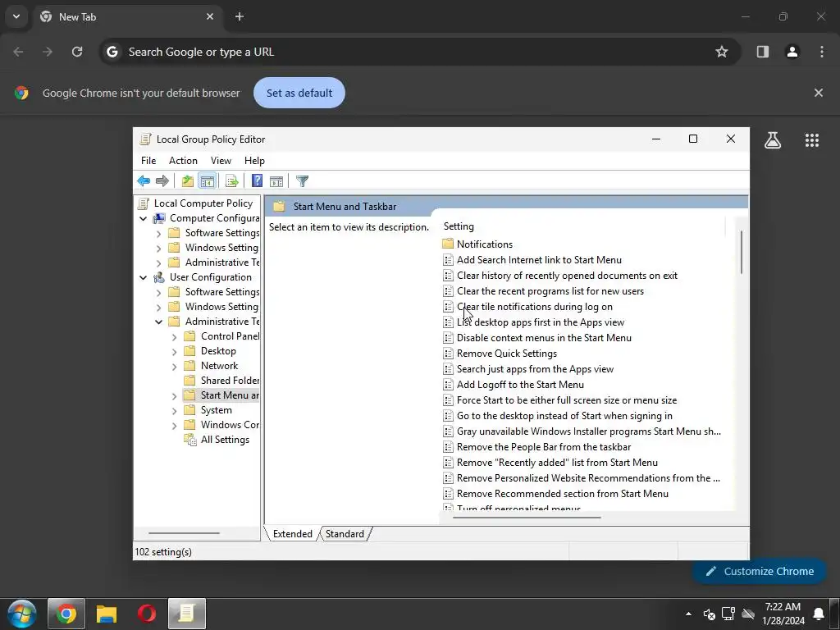
Task: Click the Chrome Labs flask icon
Action: pos(773,140)
